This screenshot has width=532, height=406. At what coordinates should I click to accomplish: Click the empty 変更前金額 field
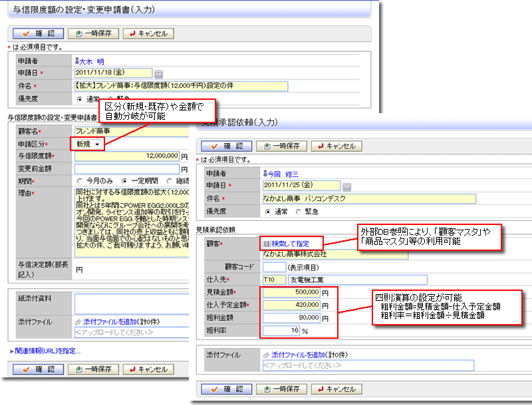(x=127, y=169)
